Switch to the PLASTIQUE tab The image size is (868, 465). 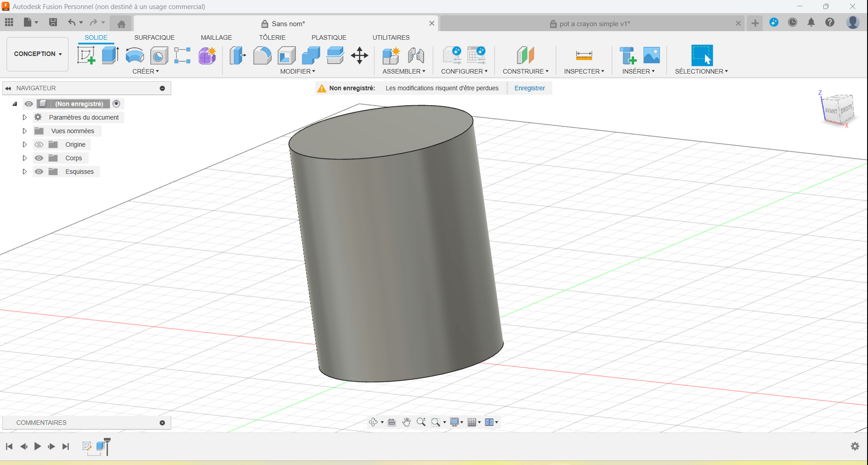pos(329,37)
